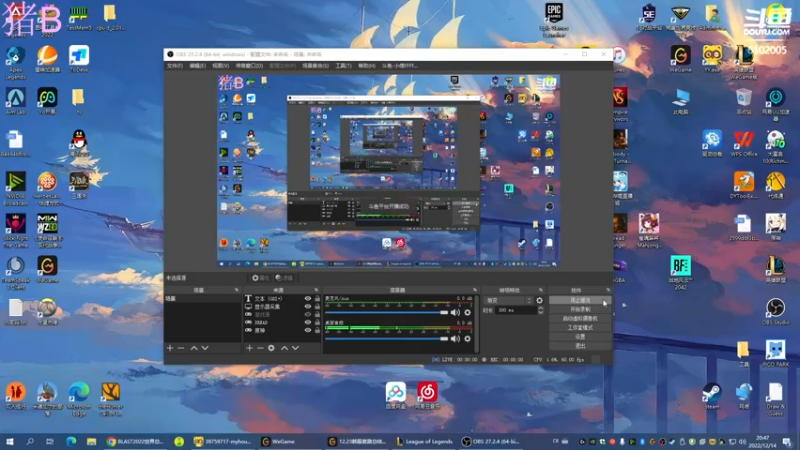800x450 pixels.
Task: Toggle lock on 文本 (GDI+) source
Action: click(317, 299)
